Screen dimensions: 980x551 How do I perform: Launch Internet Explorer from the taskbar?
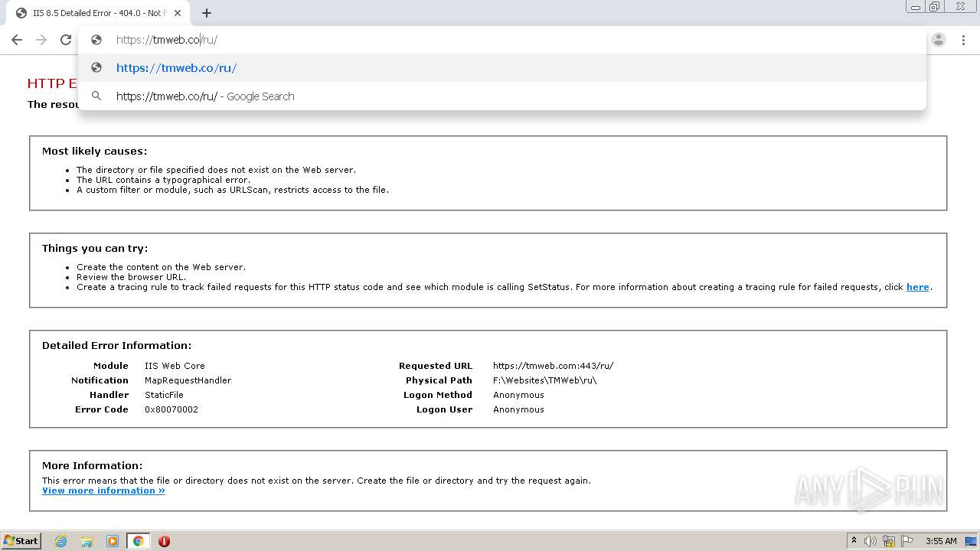[x=61, y=541]
